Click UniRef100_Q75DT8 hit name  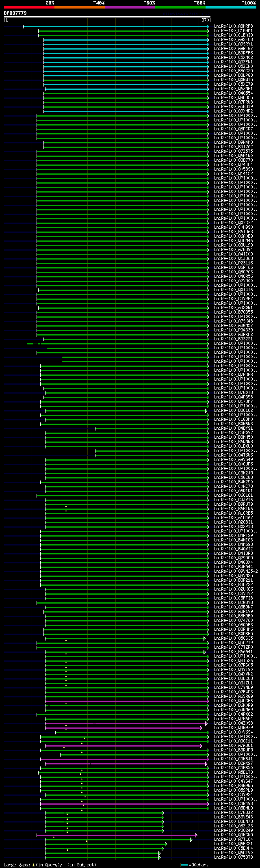coord(233,857)
